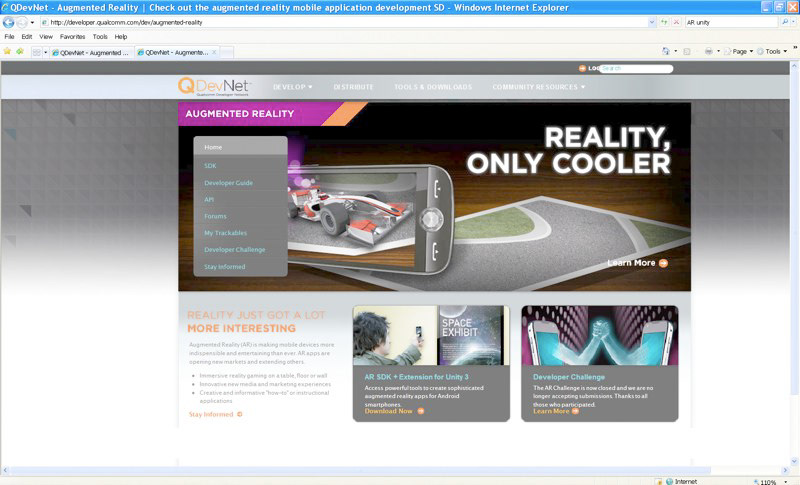
Task: Click orange Stay Informed link under bullet list
Action: pos(211,414)
